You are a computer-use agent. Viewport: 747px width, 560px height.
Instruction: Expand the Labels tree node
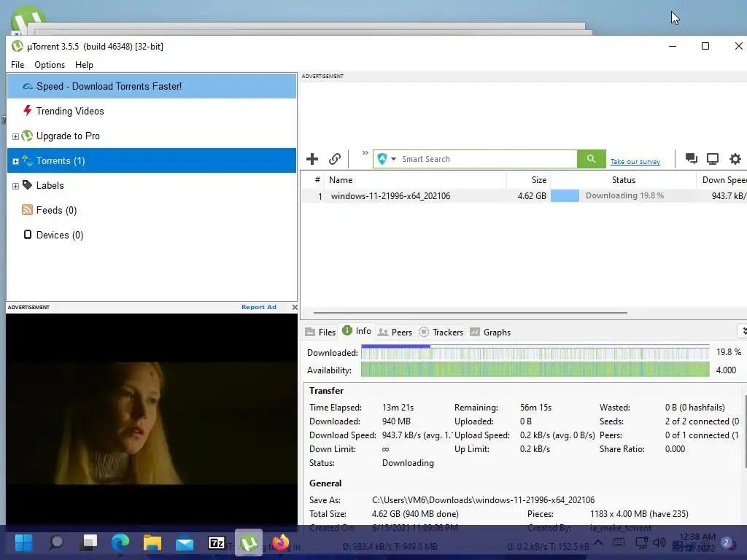pos(15,186)
